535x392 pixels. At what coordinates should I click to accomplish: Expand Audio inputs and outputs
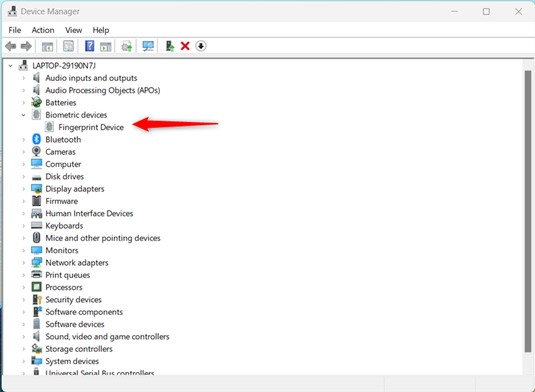point(23,78)
